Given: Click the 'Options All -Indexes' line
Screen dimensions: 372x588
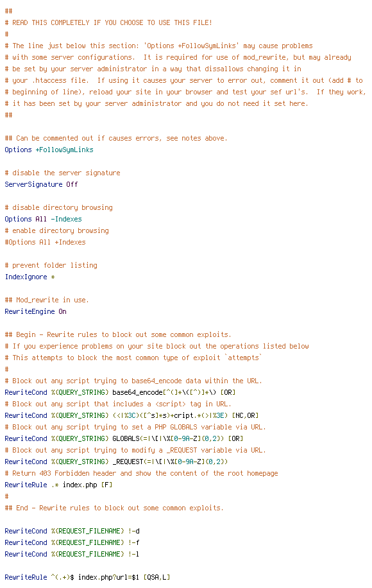Looking at the screenshot, I should [x=43, y=219].
